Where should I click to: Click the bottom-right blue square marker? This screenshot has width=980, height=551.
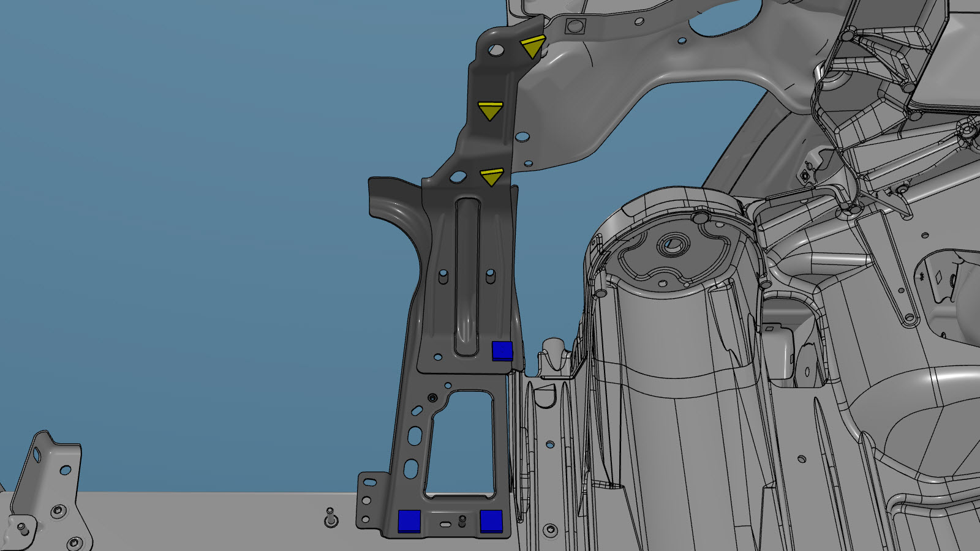[x=491, y=520]
